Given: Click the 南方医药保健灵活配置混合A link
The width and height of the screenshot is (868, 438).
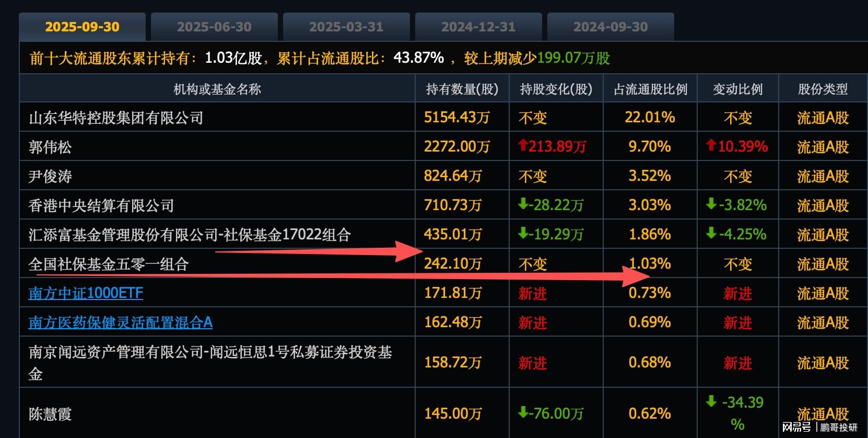Looking at the screenshot, I should pos(120,322).
